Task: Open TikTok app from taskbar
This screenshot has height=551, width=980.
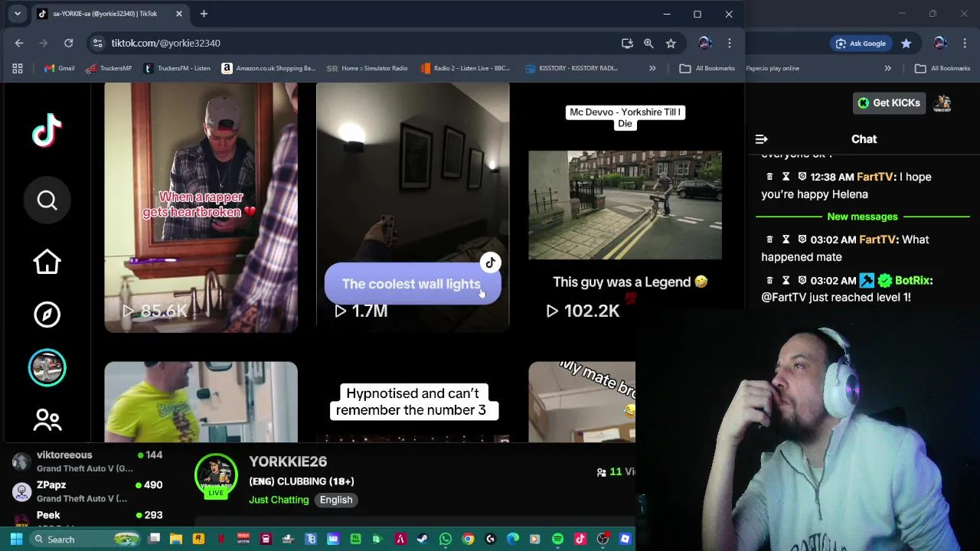Action: (580, 539)
